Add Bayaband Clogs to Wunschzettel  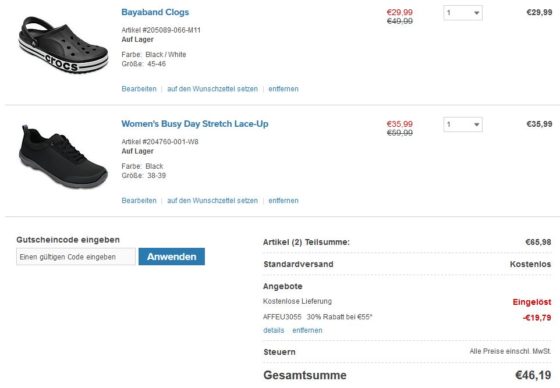pyautogui.click(x=212, y=89)
